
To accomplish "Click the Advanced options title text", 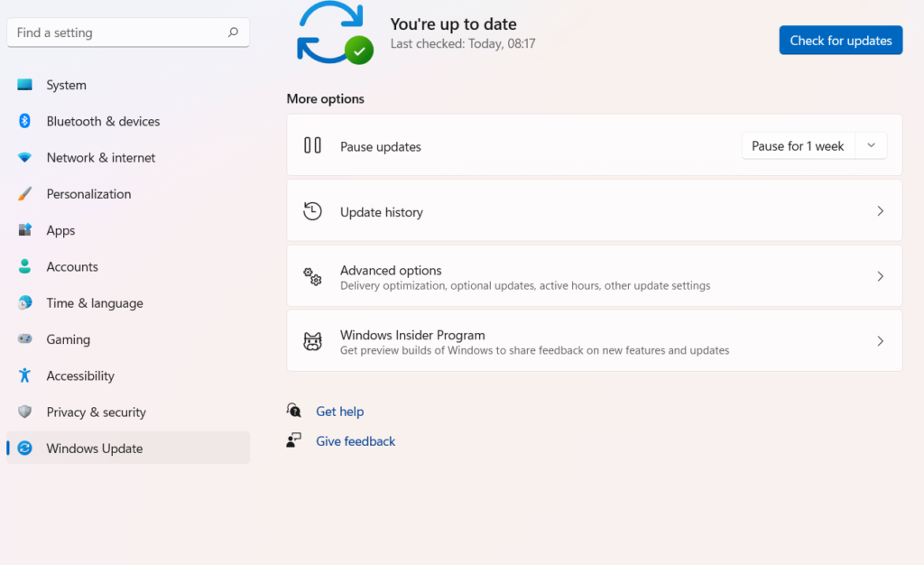I will (x=391, y=270).
